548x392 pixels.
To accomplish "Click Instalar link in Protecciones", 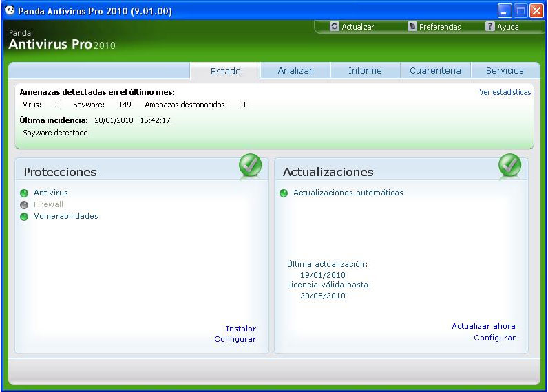I will point(241,329).
